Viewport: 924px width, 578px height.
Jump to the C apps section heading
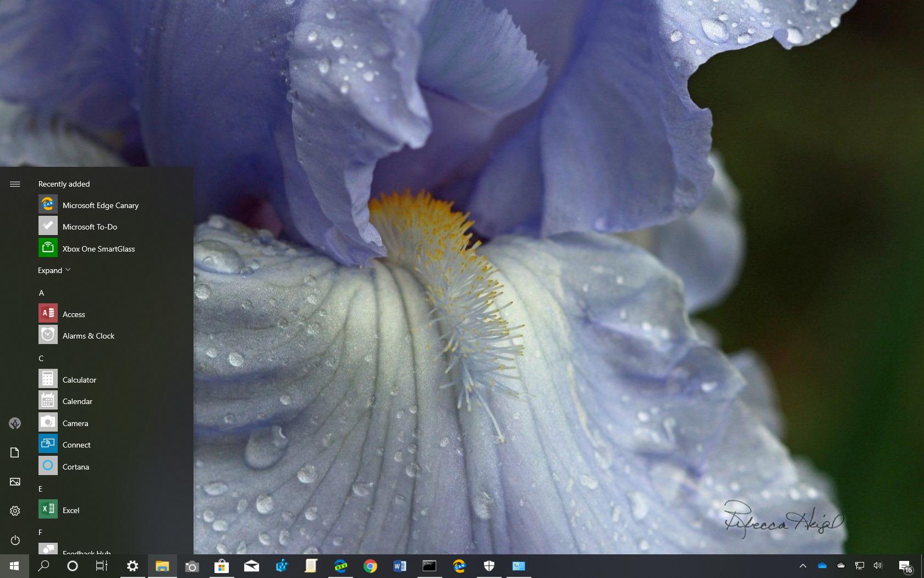(x=41, y=358)
